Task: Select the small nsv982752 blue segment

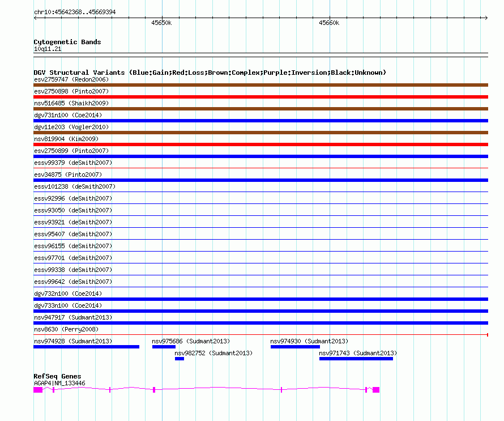Action: [x=180, y=359]
